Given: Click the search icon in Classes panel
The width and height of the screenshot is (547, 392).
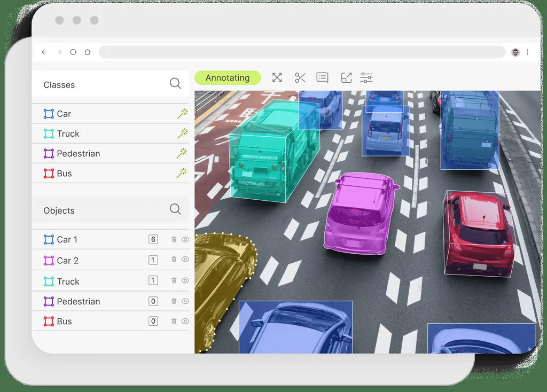Looking at the screenshot, I should tap(175, 83).
